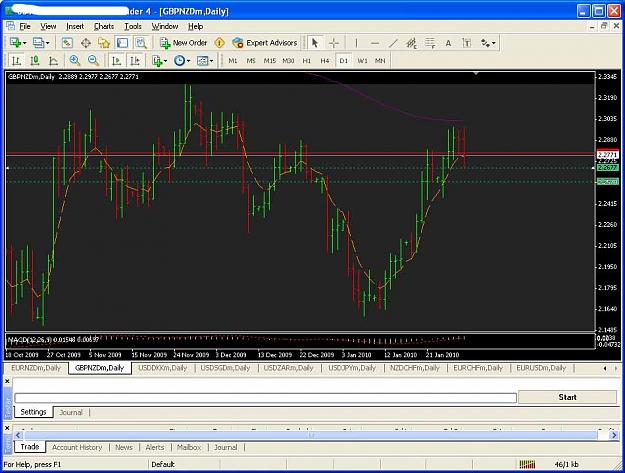Switch chart to Candlesticks mode
The image size is (625, 473).
tap(35, 61)
